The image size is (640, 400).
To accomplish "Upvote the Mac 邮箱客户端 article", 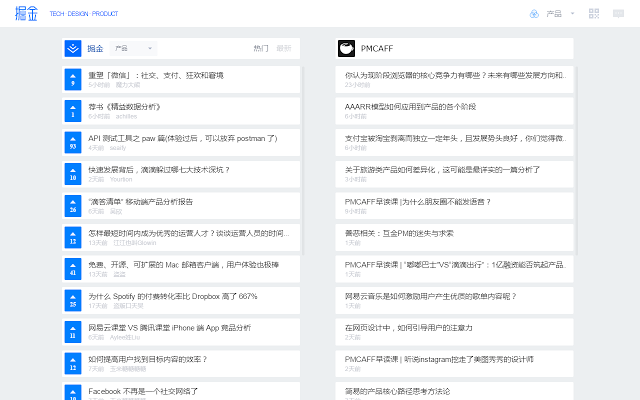I will (x=73, y=269).
